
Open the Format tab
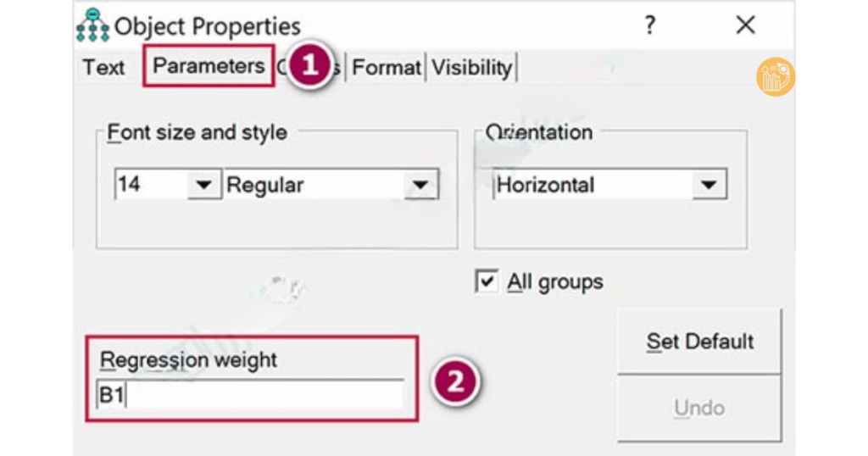(387, 67)
